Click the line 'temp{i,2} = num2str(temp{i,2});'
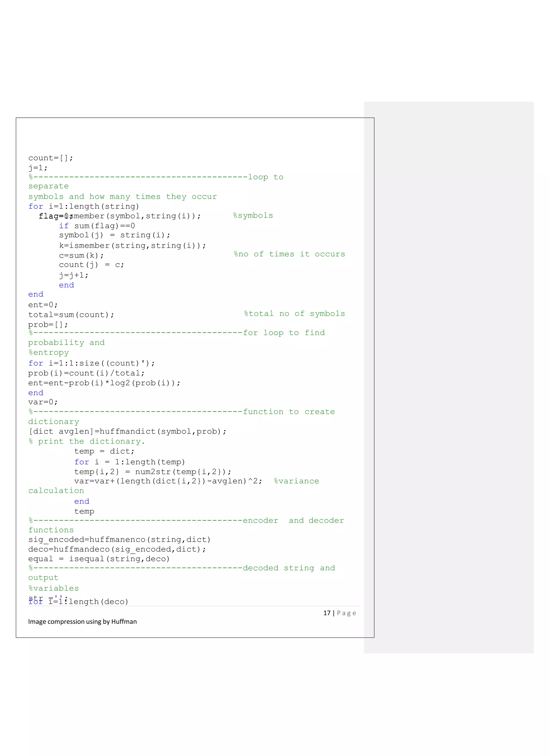Viewport: 549px width, 756px height. [x=153, y=472]
